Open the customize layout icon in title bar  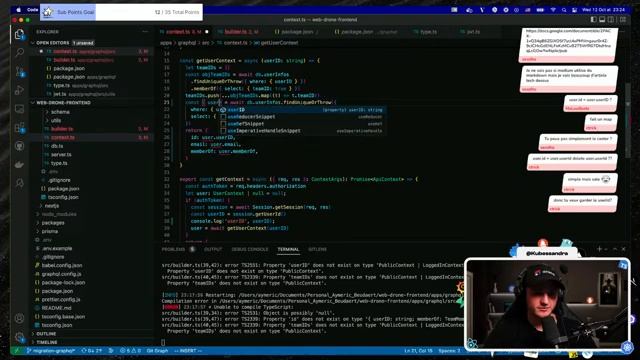tap(623, 19)
